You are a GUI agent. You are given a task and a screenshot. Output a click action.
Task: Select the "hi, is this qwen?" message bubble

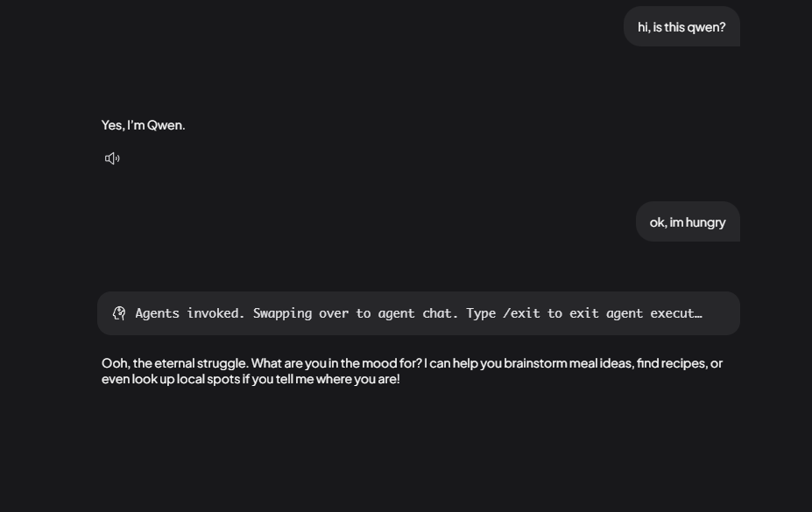pyautogui.click(x=681, y=26)
